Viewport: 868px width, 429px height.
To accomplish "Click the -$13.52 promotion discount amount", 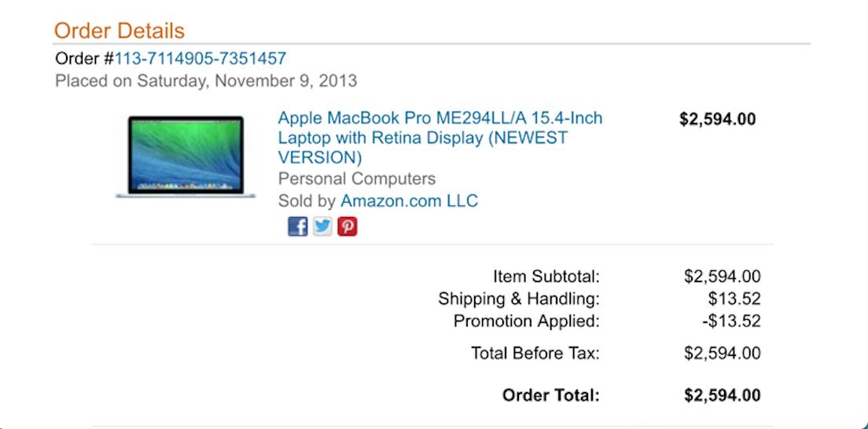I will [x=731, y=321].
